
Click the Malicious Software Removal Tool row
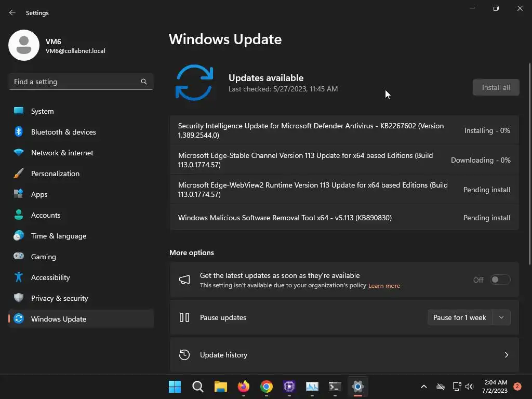tap(344, 218)
